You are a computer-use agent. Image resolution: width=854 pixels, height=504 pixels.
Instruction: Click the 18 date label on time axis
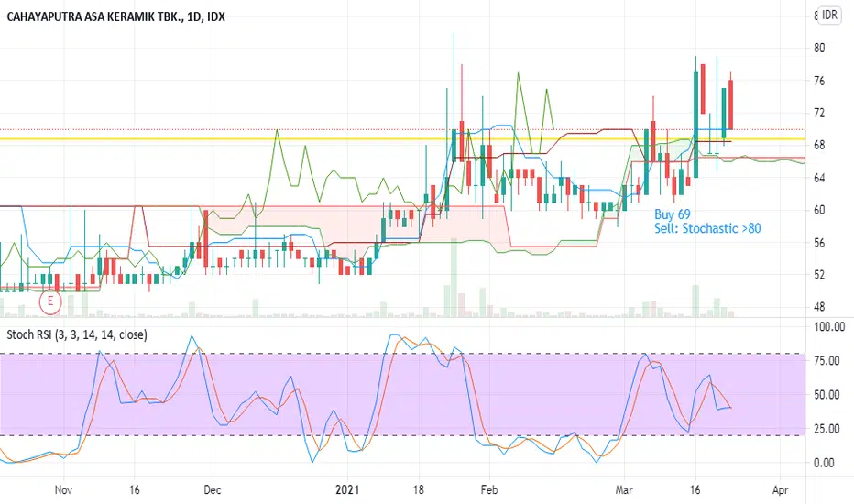[418, 490]
